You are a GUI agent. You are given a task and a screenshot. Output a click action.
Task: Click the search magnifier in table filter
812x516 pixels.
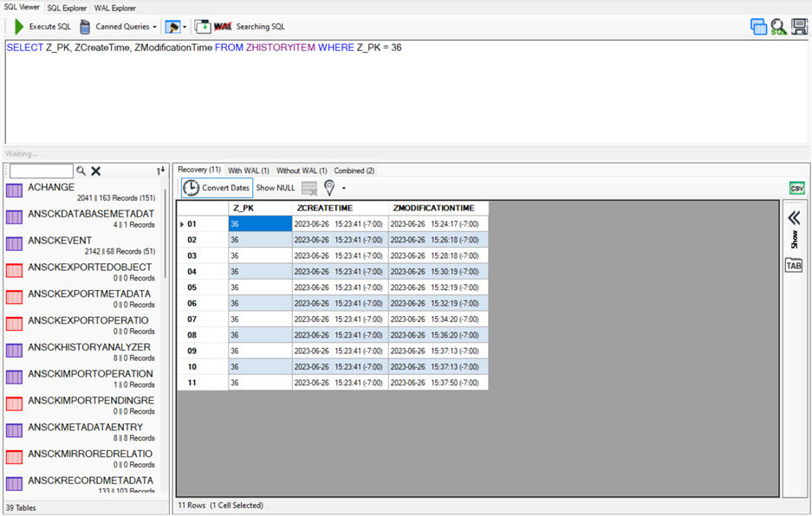point(81,171)
